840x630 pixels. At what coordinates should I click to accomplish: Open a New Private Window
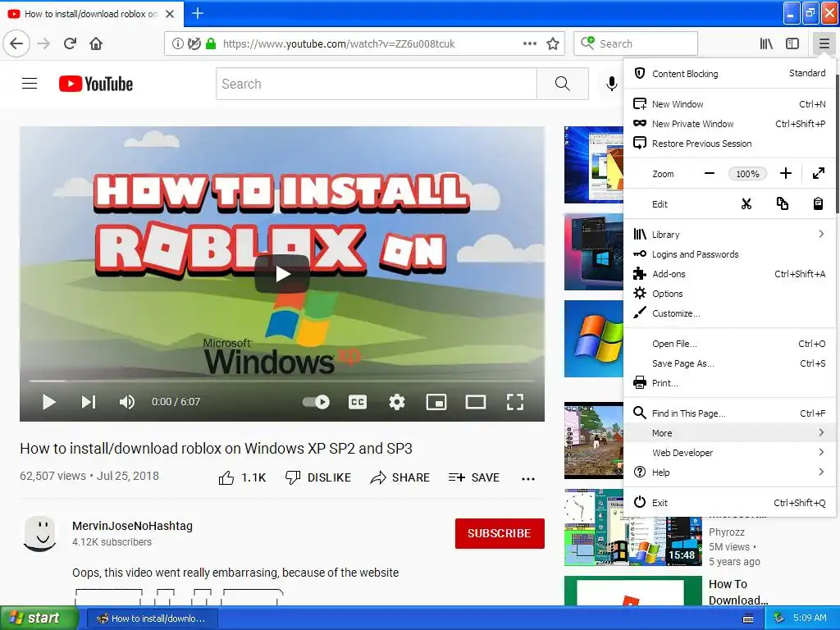(x=729, y=124)
